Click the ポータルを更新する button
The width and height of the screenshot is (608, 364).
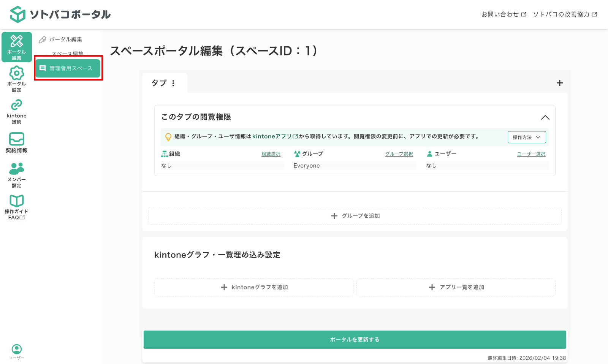354,339
